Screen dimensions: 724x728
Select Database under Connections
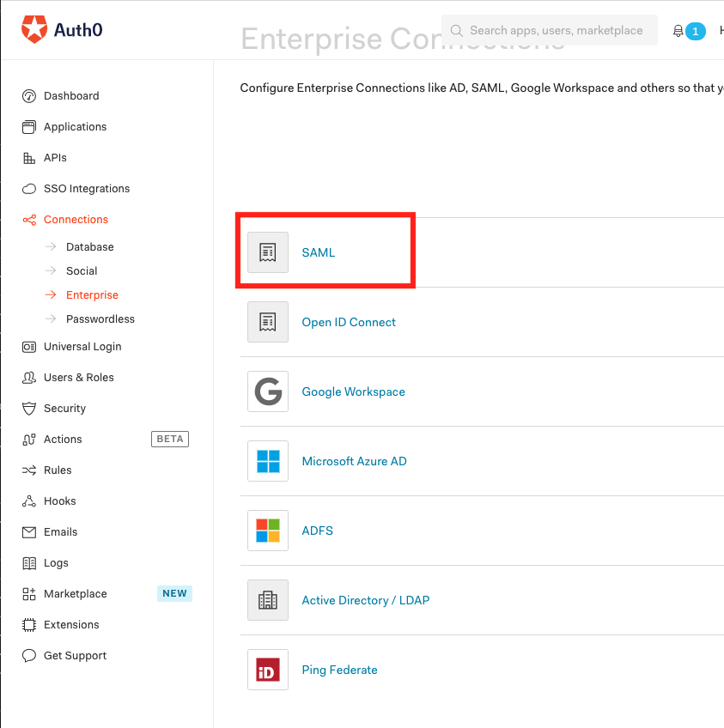90,247
